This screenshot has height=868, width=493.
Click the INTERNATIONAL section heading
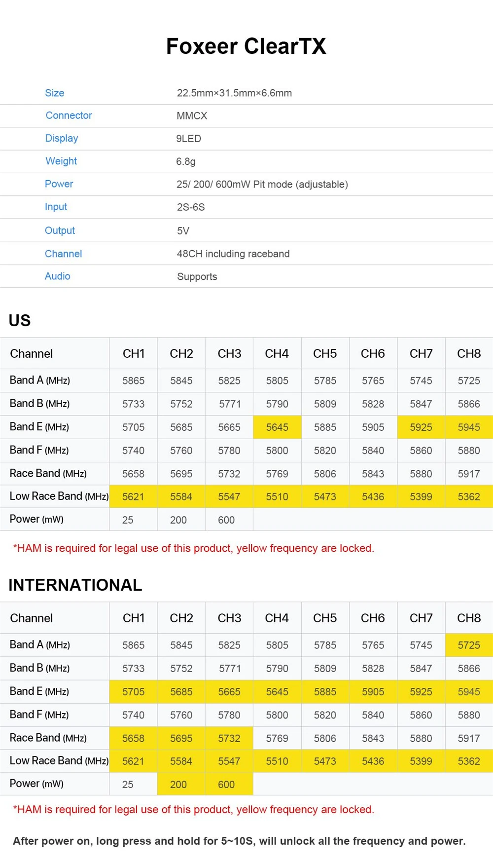75,585
